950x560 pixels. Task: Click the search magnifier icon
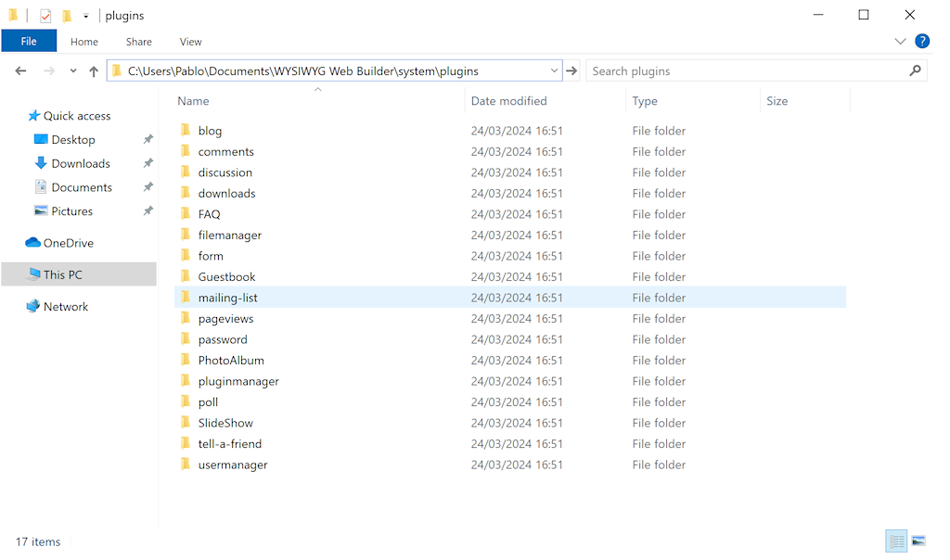(x=915, y=70)
